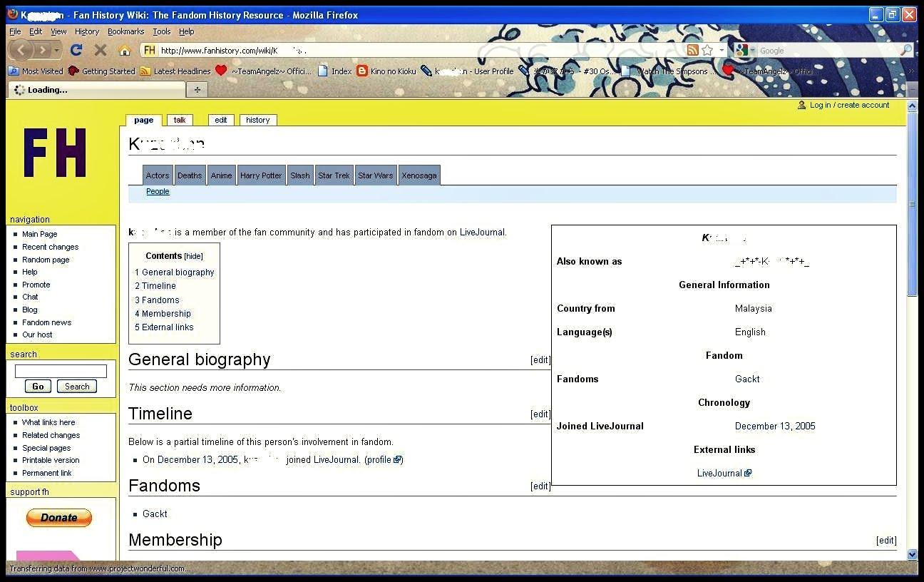Go to the Home page icon
924x582 pixels.
coord(125,50)
